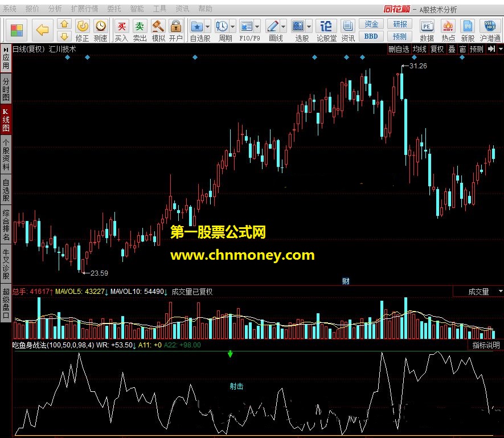504x438 pixels.
Task: Click the yellow back arrow icon
Action: point(42,30)
